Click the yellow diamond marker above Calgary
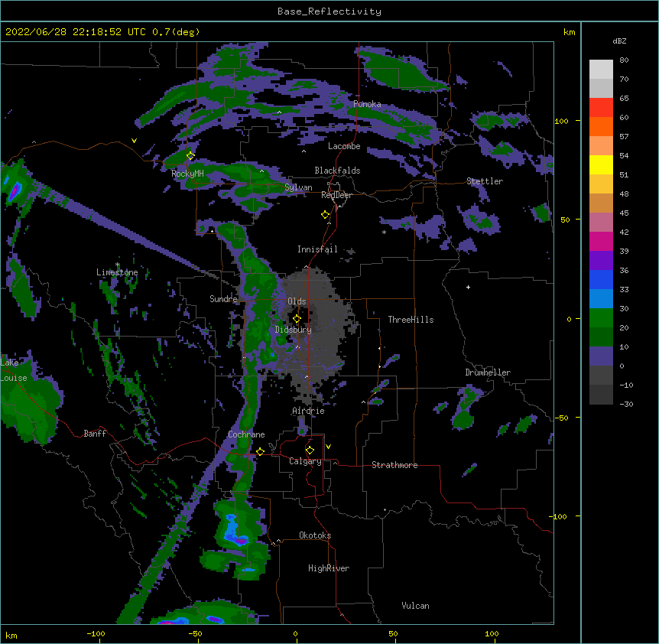This screenshot has height=644, width=659. (310, 450)
